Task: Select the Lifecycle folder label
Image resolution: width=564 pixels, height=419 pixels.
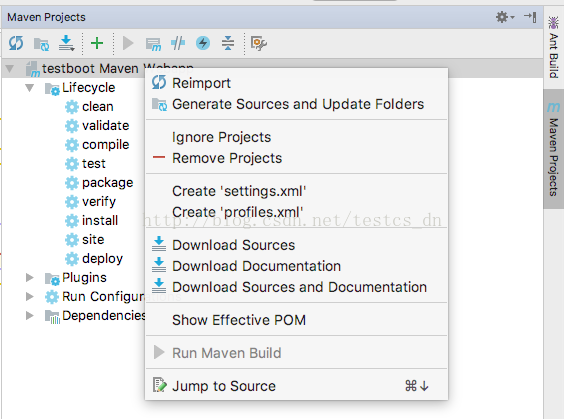Action: coord(88,87)
